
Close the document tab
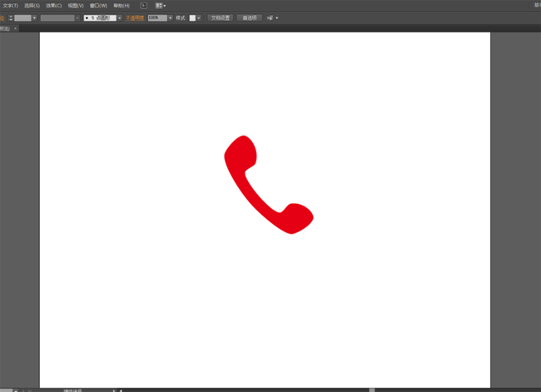tap(15, 28)
